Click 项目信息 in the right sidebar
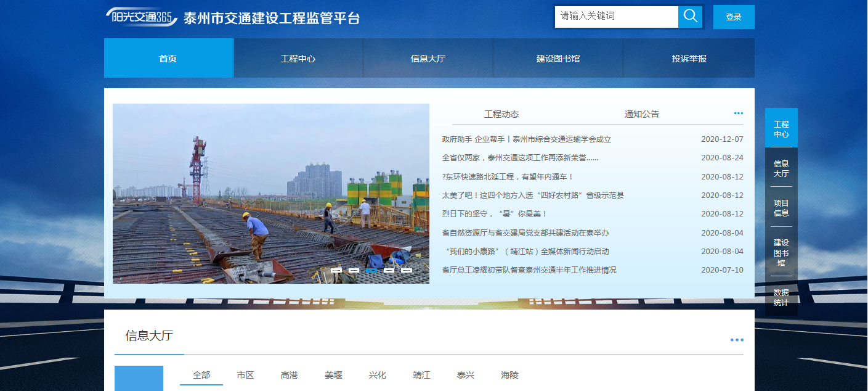 tap(781, 208)
